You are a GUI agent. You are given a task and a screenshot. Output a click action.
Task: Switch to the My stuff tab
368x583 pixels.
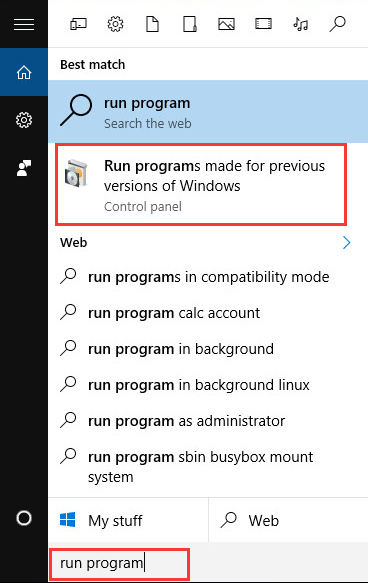tap(128, 520)
